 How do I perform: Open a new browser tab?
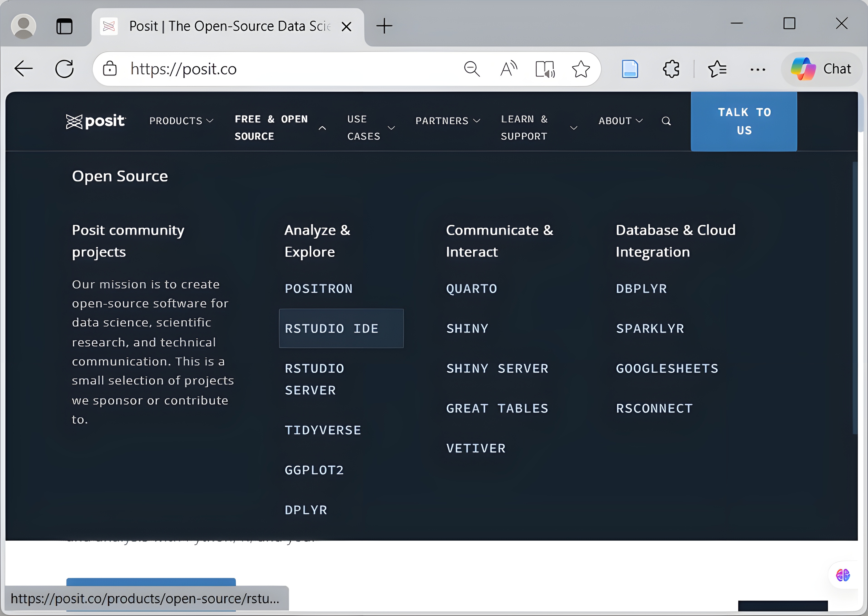(384, 26)
